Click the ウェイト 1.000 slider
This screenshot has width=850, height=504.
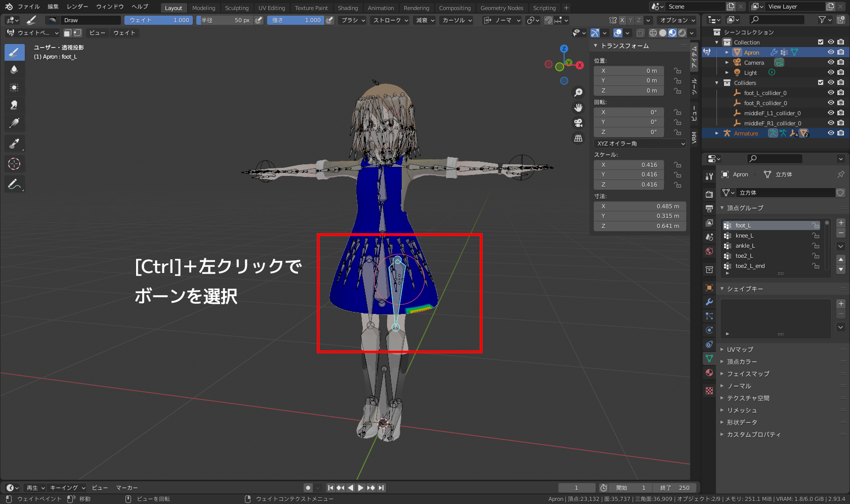[x=158, y=20]
